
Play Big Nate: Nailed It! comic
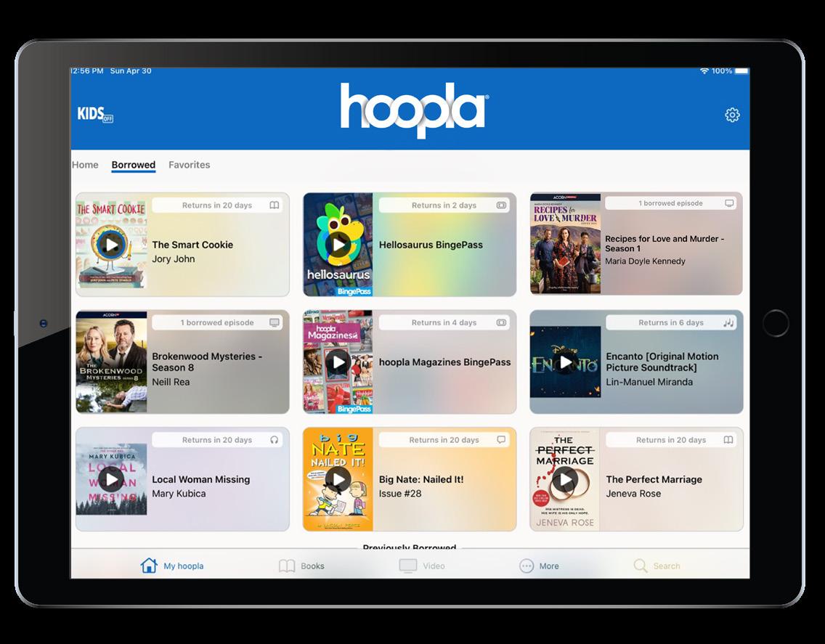(x=338, y=479)
